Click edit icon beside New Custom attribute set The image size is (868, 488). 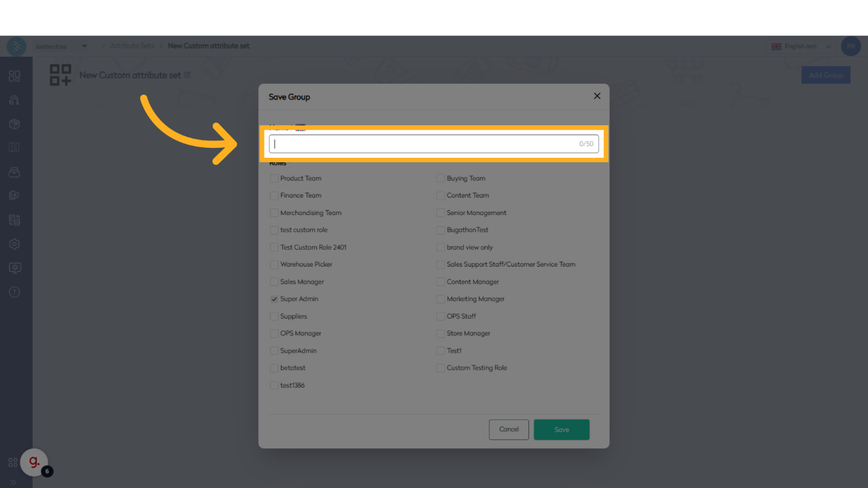tap(187, 75)
